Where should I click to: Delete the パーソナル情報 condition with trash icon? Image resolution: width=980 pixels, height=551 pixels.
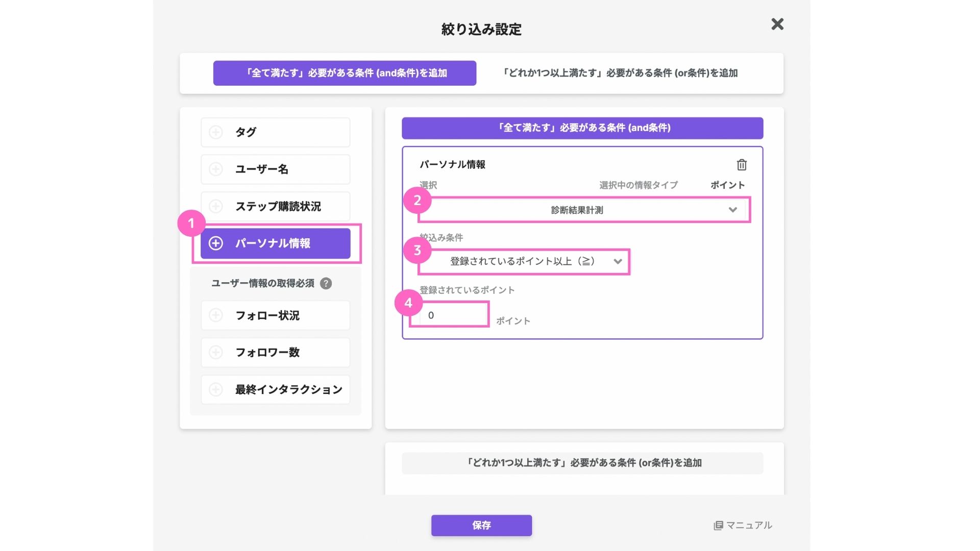tap(742, 165)
